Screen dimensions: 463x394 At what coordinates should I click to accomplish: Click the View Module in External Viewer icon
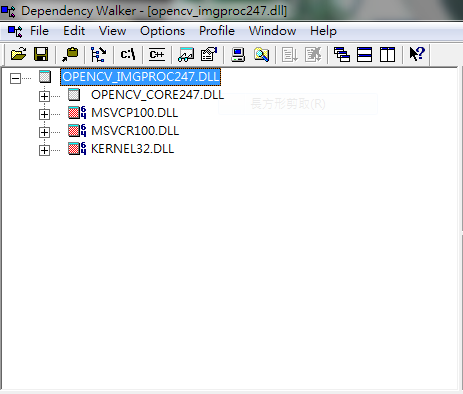pos(186,54)
